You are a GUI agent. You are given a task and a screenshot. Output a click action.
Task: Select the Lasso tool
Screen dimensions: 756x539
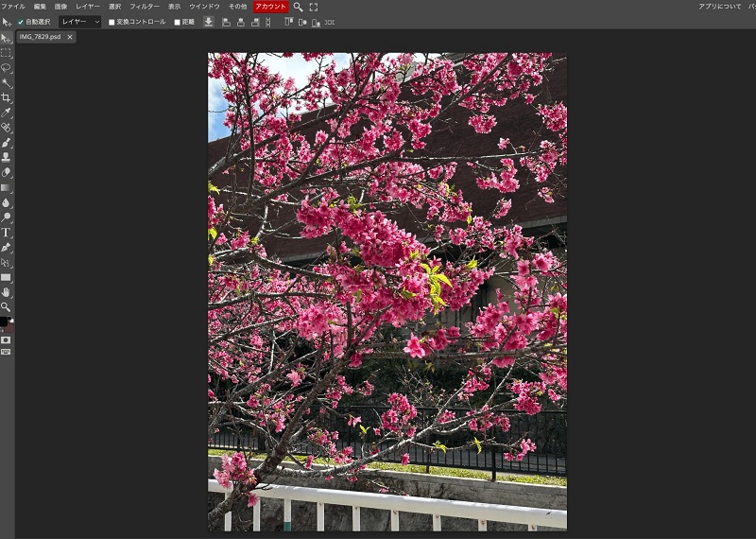click(6, 68)
